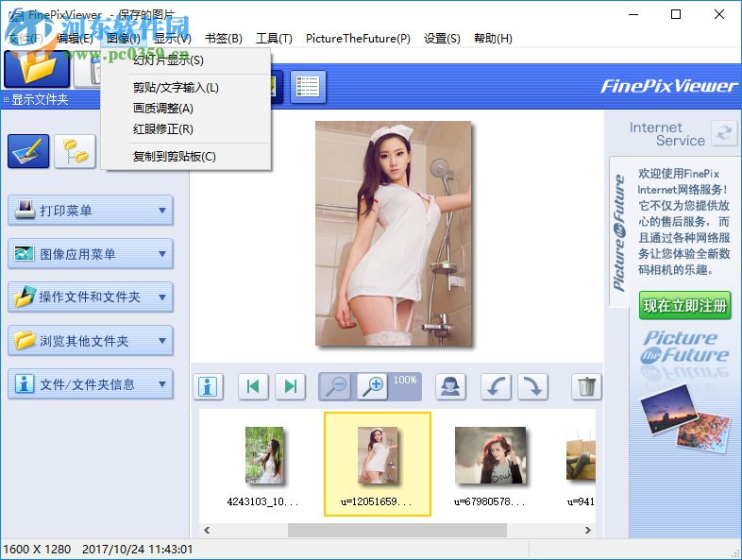Rotate the image counterclockwise
The height and width of the screenshot is (560, 742).
[496, 387]
